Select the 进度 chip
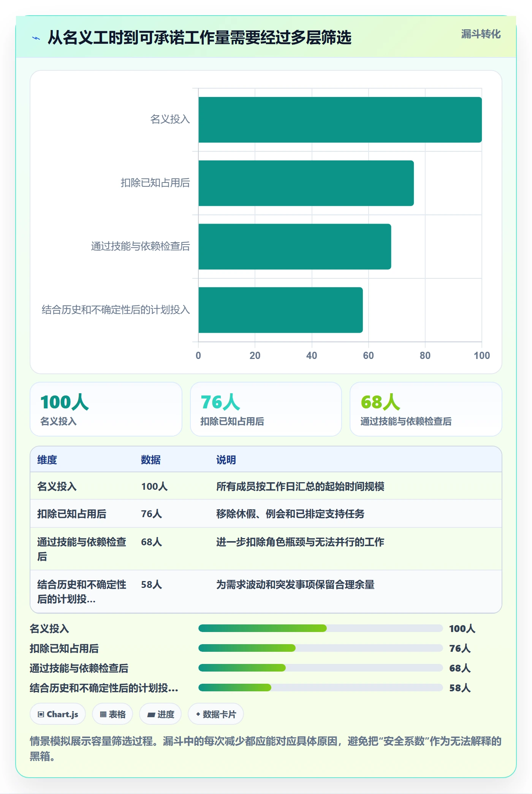Image resolution: width=532 pixels, height=794 pixels. [x=160, y=714]
